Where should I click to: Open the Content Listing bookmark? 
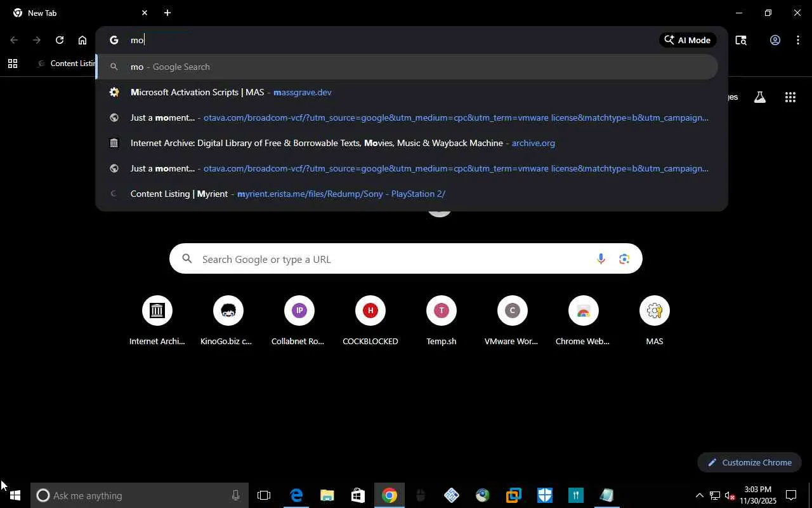tap(66, 63)
